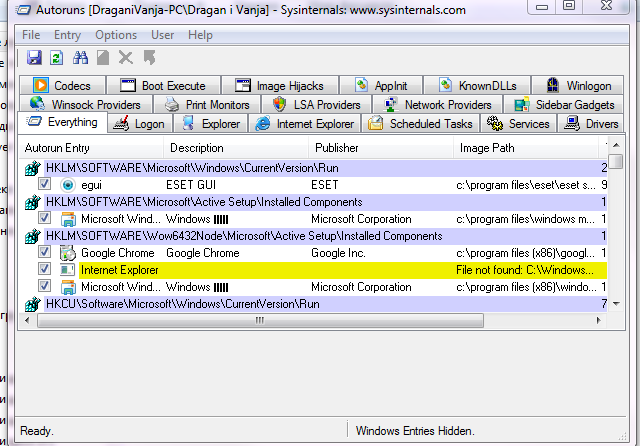Open the Options menu
The image size is (640, 446).
pos(116,35)
